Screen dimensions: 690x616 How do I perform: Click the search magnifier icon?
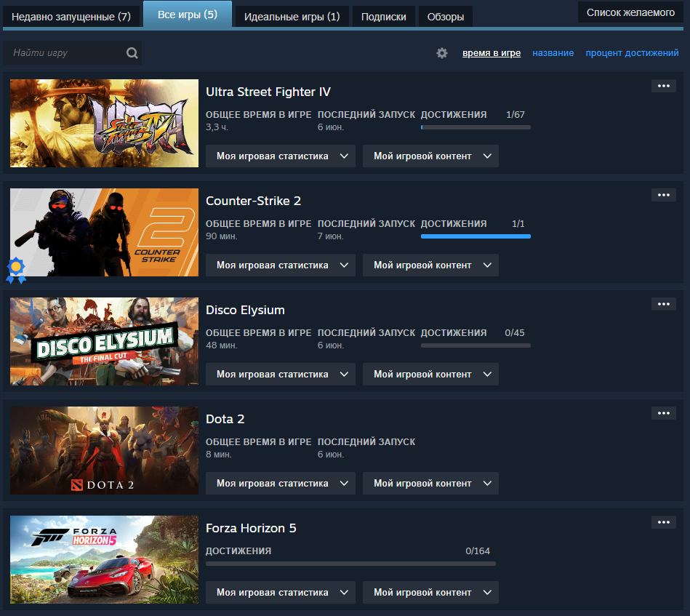coord(132,53)
